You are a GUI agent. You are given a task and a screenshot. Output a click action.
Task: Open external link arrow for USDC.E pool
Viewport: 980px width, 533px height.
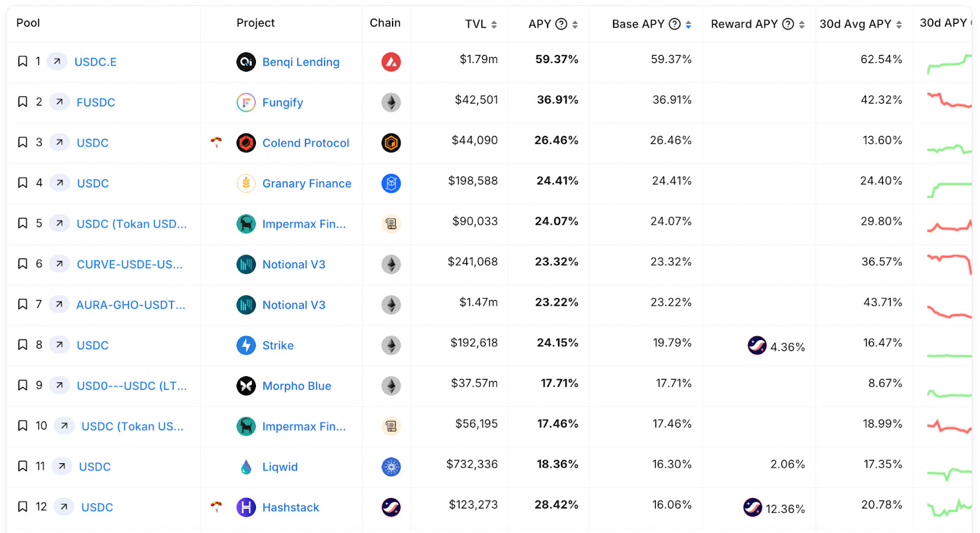pos(57,61)
